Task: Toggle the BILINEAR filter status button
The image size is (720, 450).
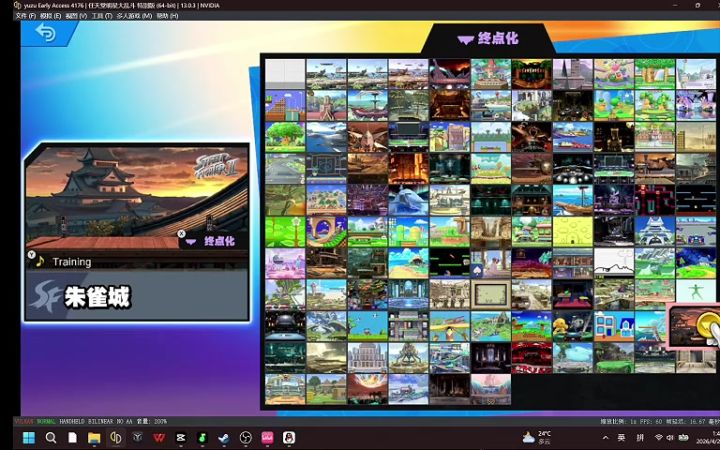Action: (x=102, y=421)
